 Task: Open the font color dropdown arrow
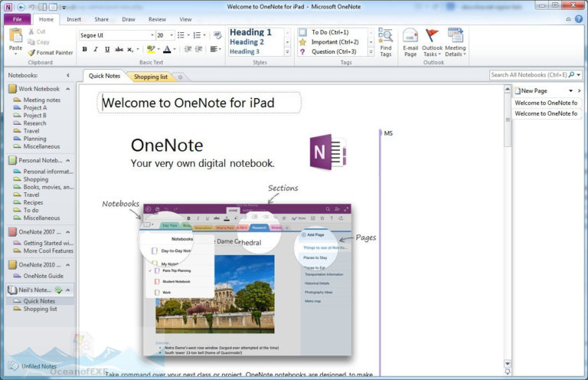coord(175,49)
